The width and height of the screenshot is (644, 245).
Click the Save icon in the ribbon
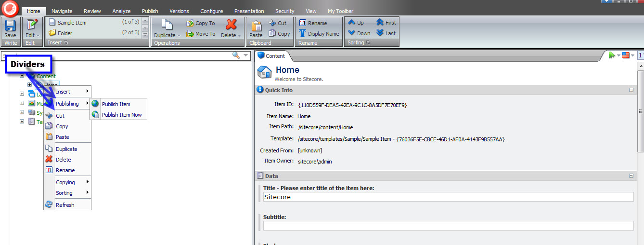[10, 26]
